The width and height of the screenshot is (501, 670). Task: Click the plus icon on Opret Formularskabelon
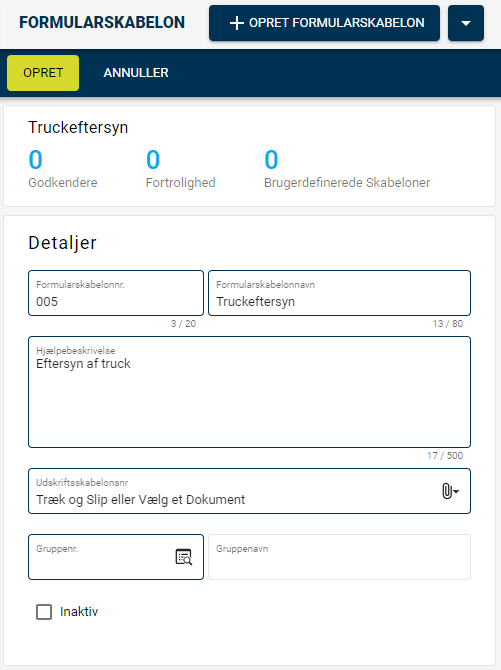236,23
